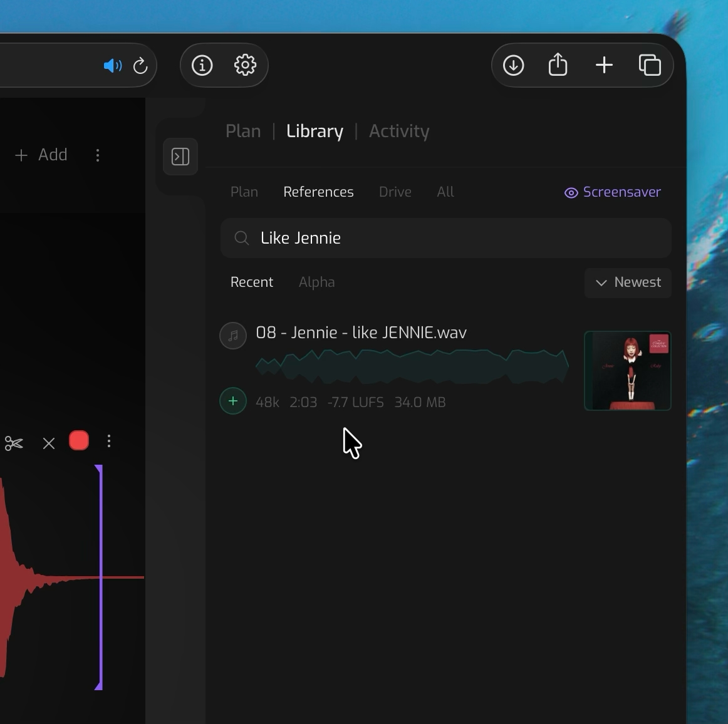Open settings with the gear icon
Screen dimensions: 728x724
coord(245,65)
